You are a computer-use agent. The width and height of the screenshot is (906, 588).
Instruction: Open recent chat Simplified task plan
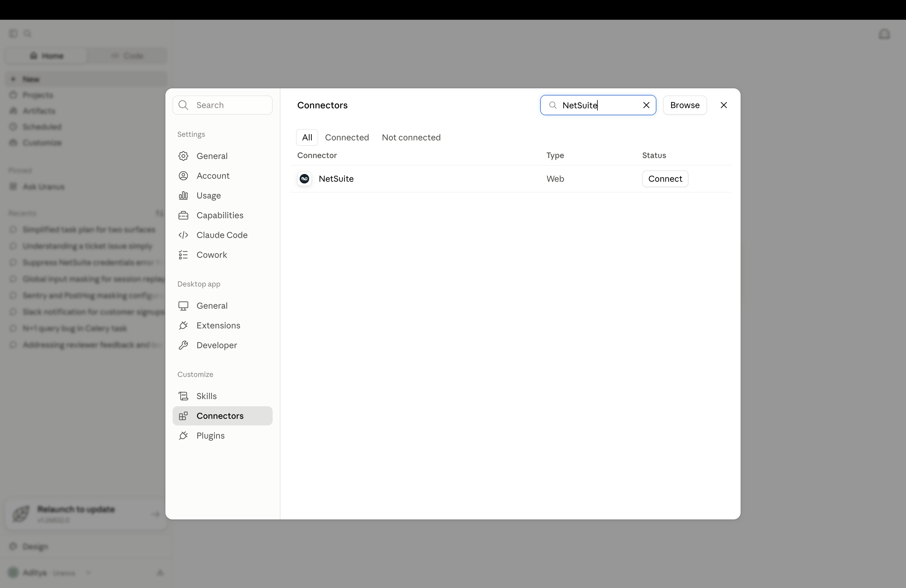[x=86, y=230]
